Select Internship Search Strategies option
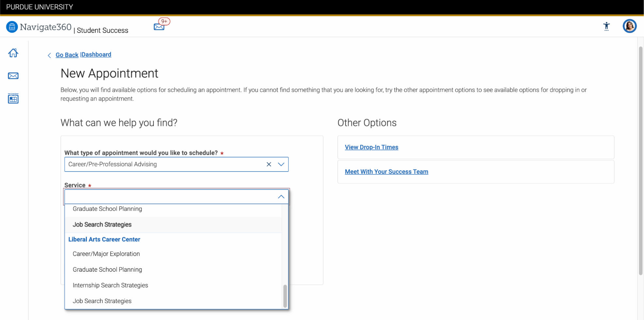Screen dimensions: 644x320 (110, 285)
